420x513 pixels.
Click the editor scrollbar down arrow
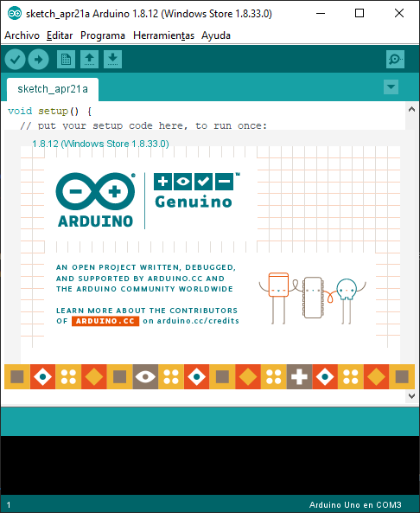click(x=412, y=396)
